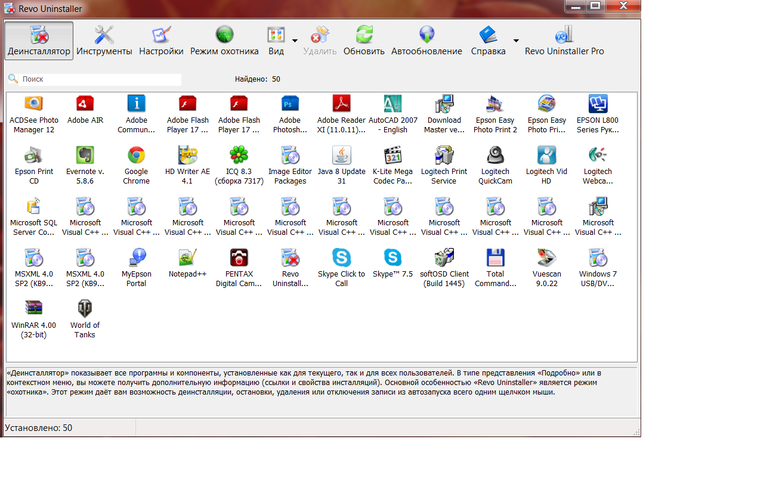Maximize the Revo Uninstaller window
The image size is (770, 481).
pyautogui.click(x=595, y=6)
